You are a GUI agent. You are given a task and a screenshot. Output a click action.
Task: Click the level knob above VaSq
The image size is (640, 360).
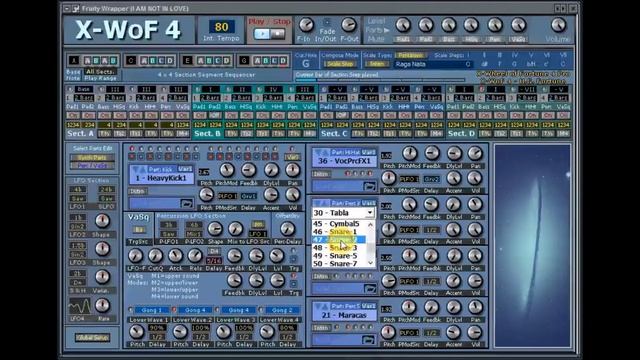(518, 25)
